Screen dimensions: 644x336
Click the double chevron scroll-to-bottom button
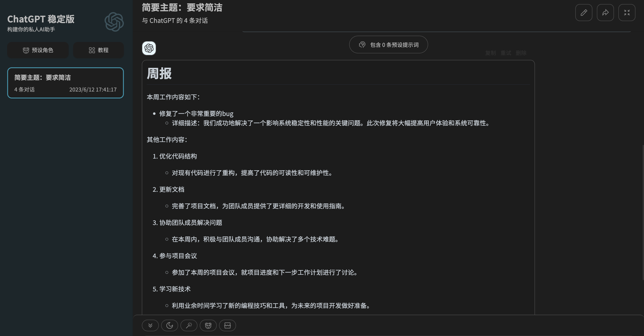150,325
